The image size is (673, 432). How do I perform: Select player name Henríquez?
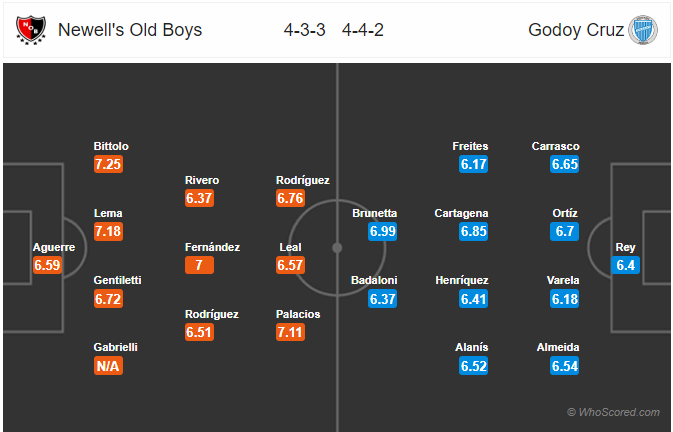point(462,280)
